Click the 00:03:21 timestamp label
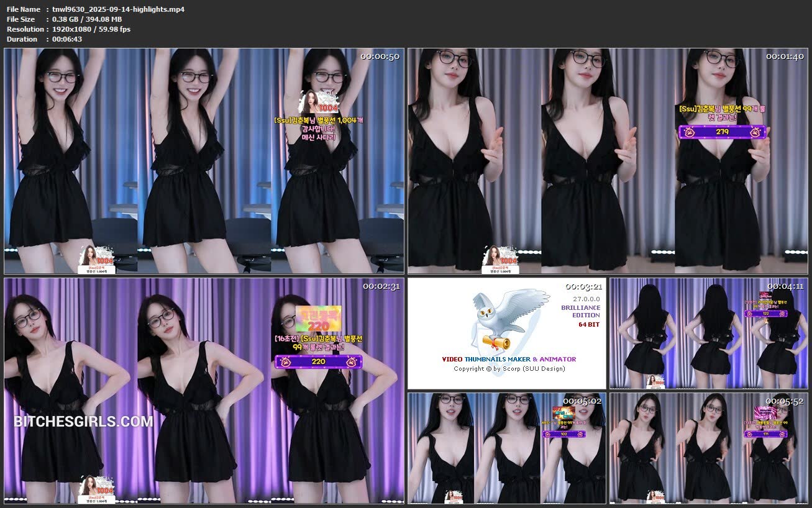The height and width of the screenshot is (508, 812). 583,286
